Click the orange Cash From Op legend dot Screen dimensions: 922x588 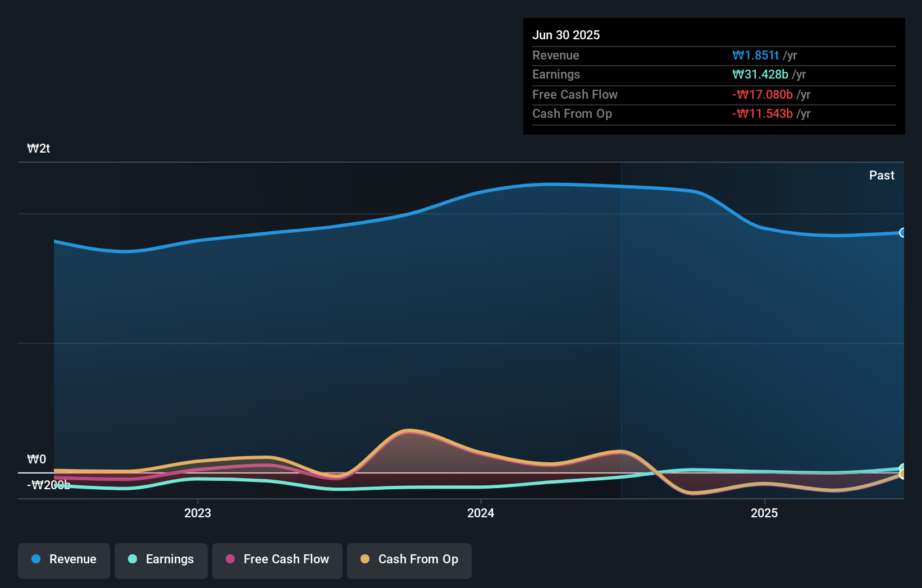[365, 559]
